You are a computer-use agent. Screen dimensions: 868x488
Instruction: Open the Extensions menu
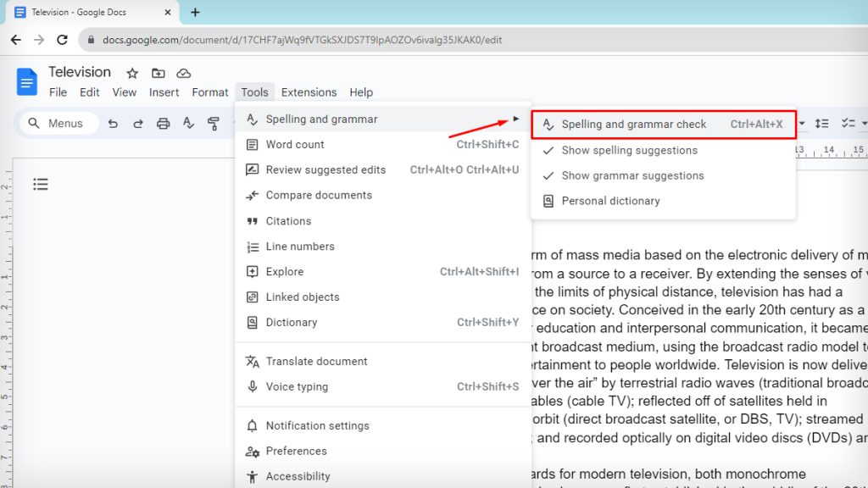309,91
